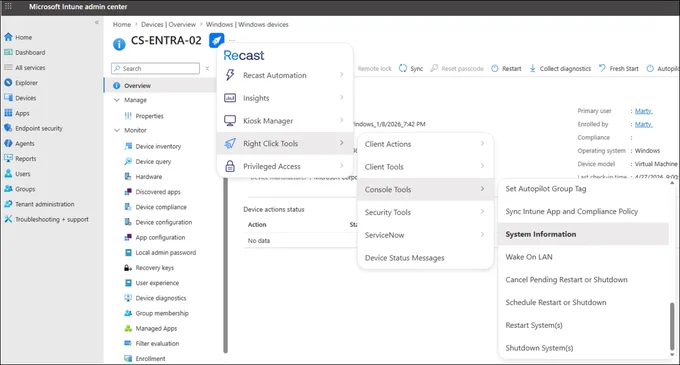Open the Apps grid icon

pos(8,113)
